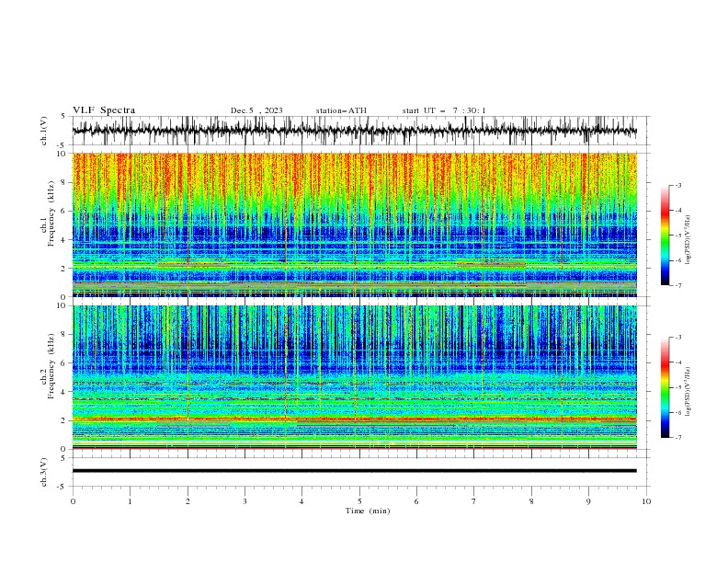
Task: Click the time axis tick label "8"
Action: point(531,501)
